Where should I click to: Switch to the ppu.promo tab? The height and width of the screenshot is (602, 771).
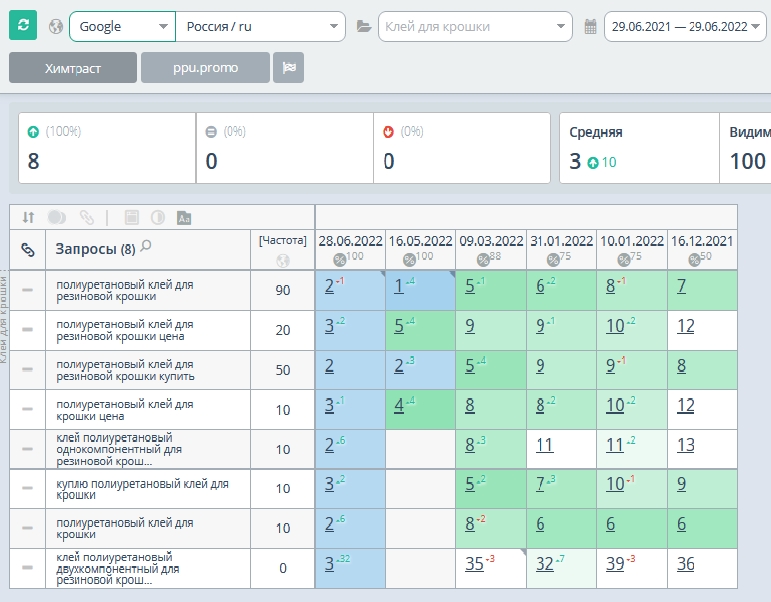206,67
